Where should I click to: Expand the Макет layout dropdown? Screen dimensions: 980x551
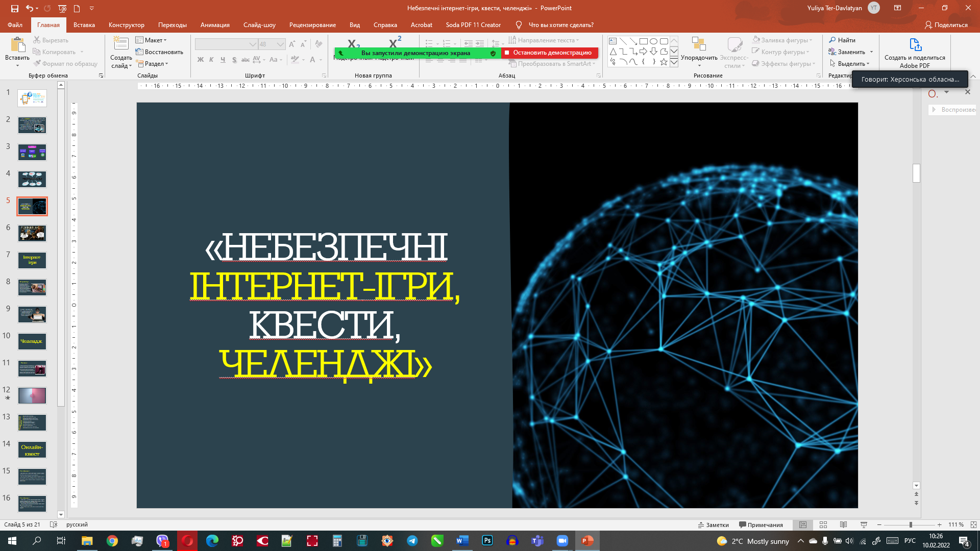152,40
